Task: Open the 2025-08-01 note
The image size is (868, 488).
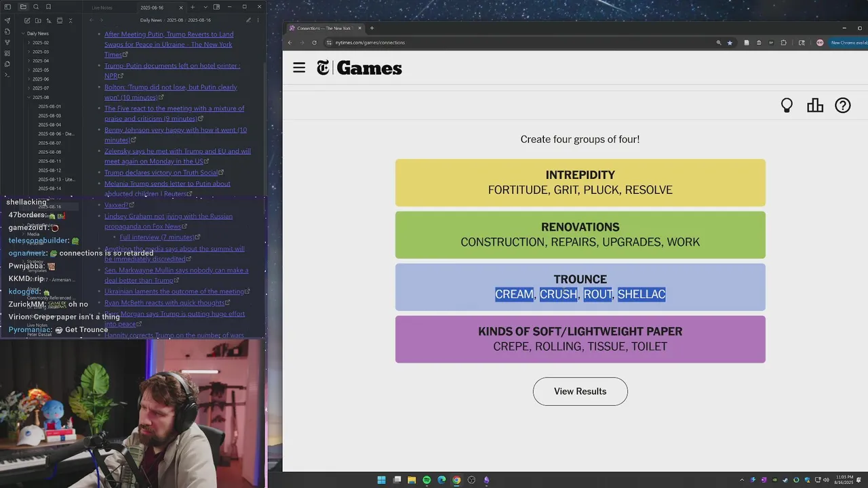Action: pos(50,106)
